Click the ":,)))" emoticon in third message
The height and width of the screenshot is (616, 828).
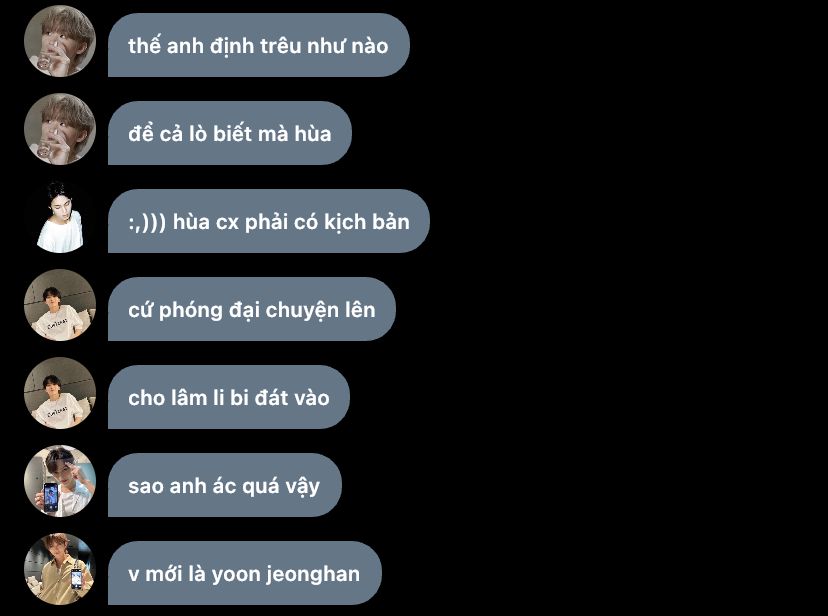coord(147,222)
